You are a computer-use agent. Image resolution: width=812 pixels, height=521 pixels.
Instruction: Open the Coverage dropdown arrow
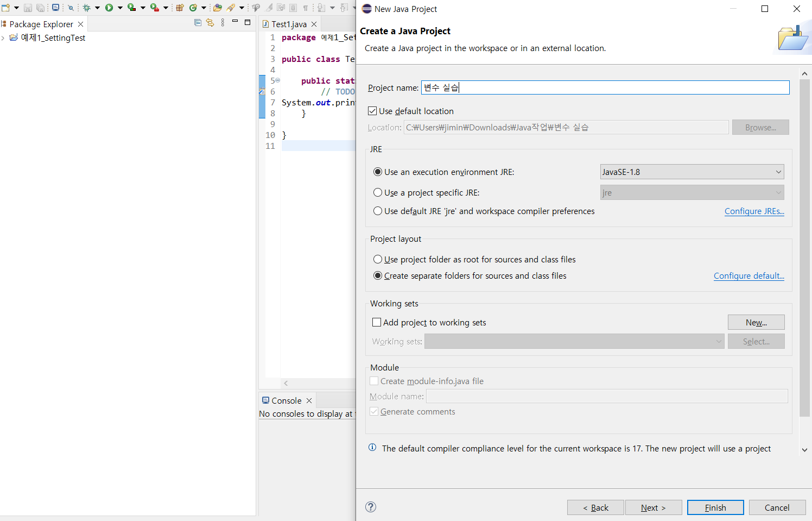(x=143, y=8)
